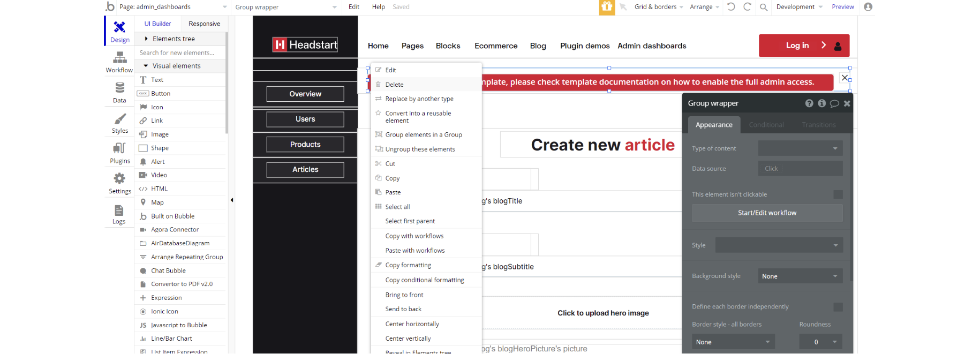Image resolution: width=980 pixels, height=361 pixels.
Task: Open the Settings gear section
Action: point(119,183)
